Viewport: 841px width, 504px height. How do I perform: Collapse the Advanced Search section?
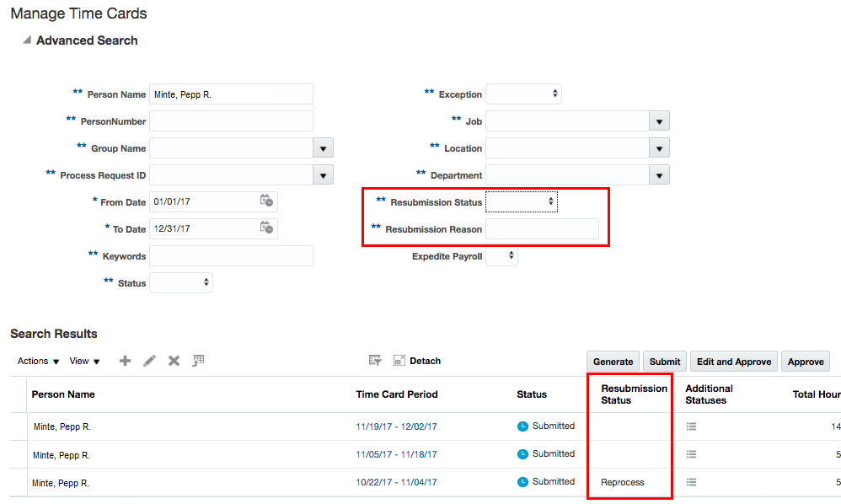click(27, 40)
